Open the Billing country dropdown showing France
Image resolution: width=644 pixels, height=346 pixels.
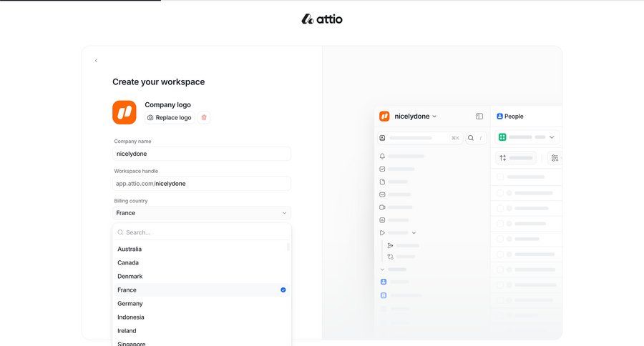(x=202, y=213)
